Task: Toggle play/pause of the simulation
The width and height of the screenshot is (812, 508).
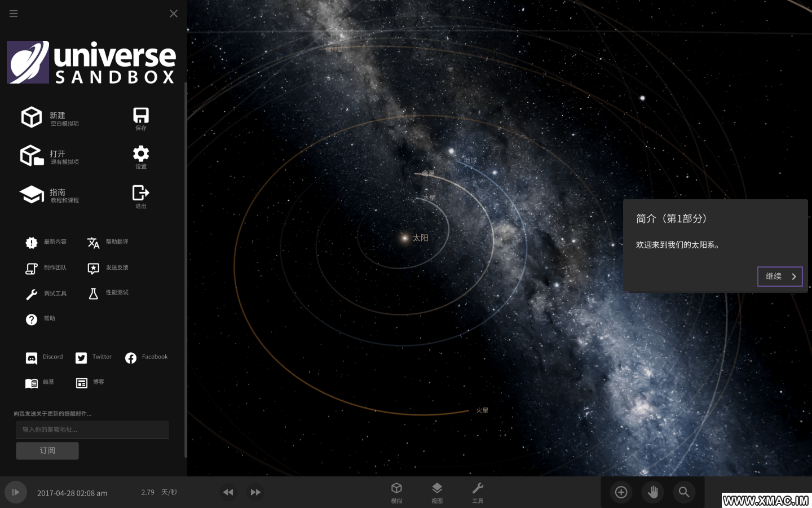Action: [15, 492]
